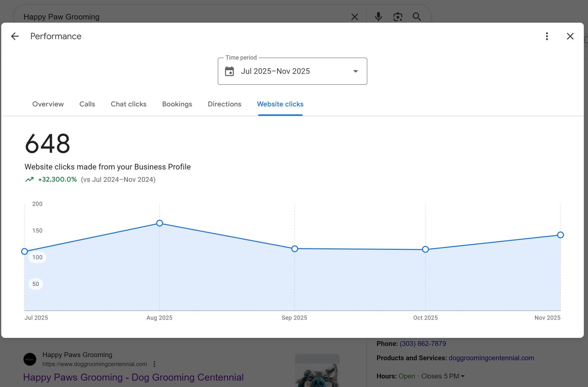Close the Performance dialog
This screenshot has width=588, height=387.
point(570,36)
